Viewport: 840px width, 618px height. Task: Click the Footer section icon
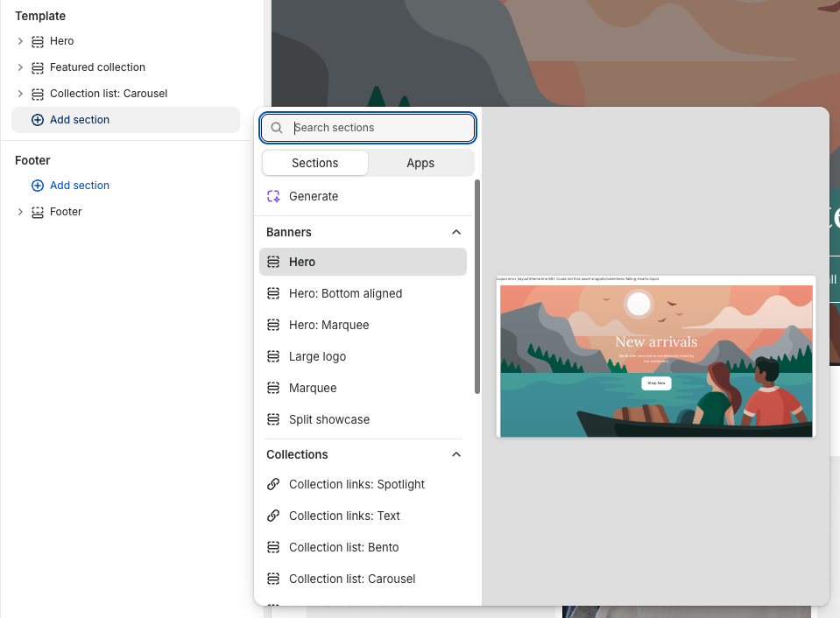tap(38, 212)
